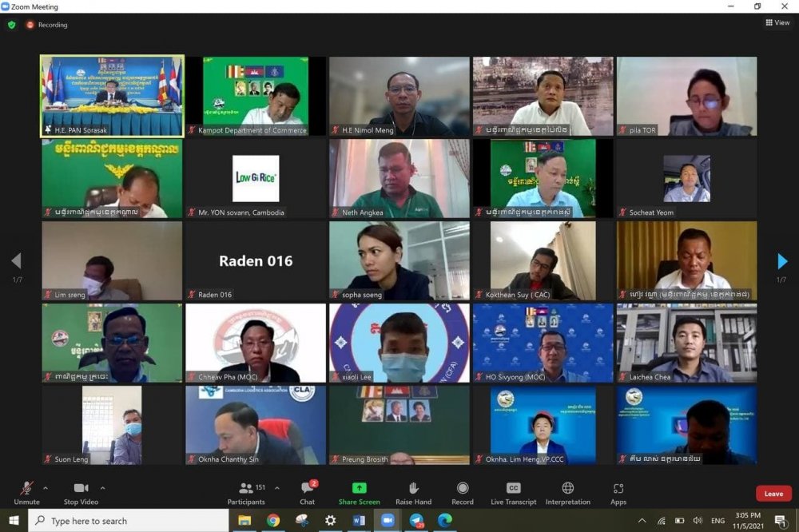Expand the Participants options chevron

277,488
